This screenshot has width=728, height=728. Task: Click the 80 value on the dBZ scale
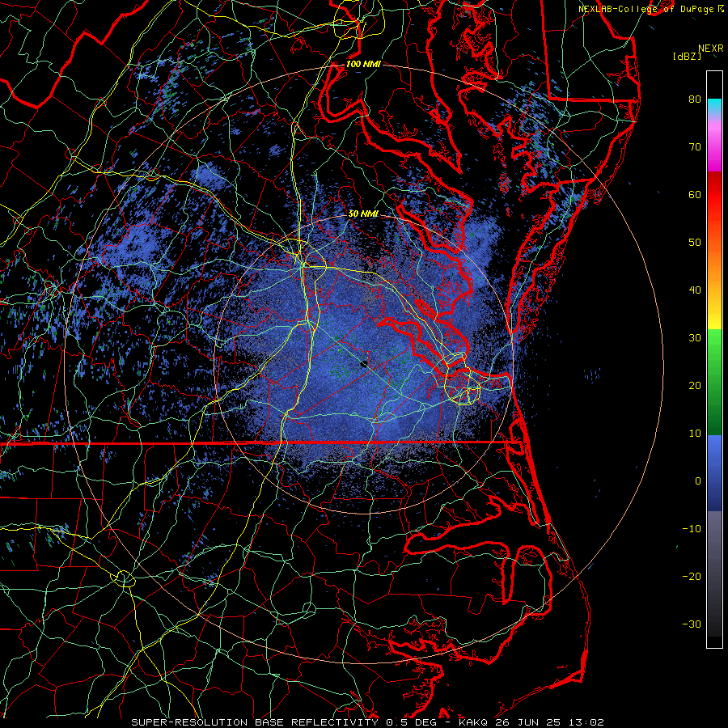(695, 99)
